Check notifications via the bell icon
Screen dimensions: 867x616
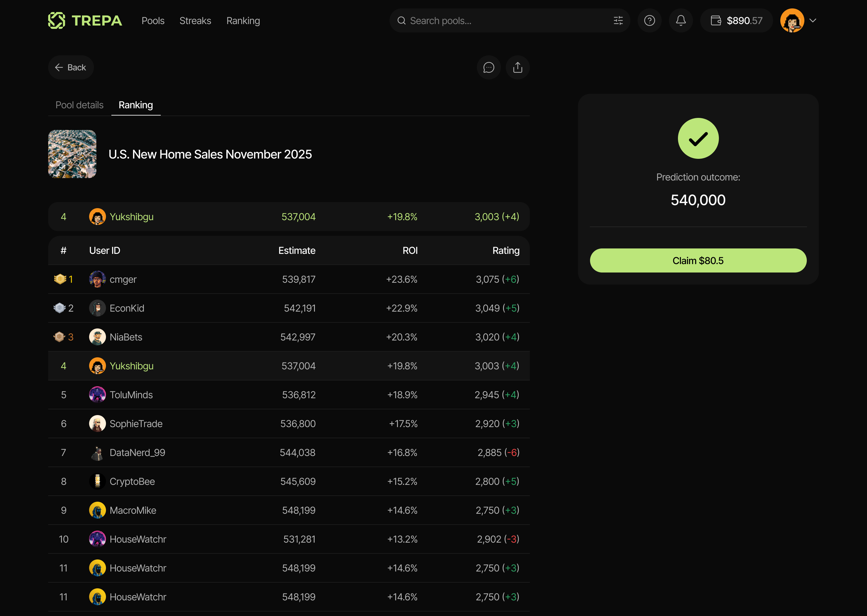point(681,20)
